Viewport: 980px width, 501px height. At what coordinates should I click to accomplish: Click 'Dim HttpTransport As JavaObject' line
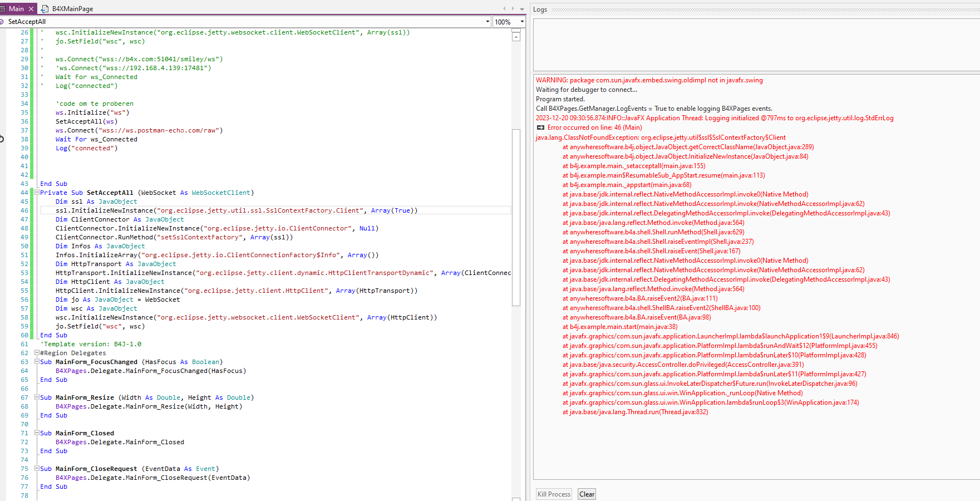(116, 264)
